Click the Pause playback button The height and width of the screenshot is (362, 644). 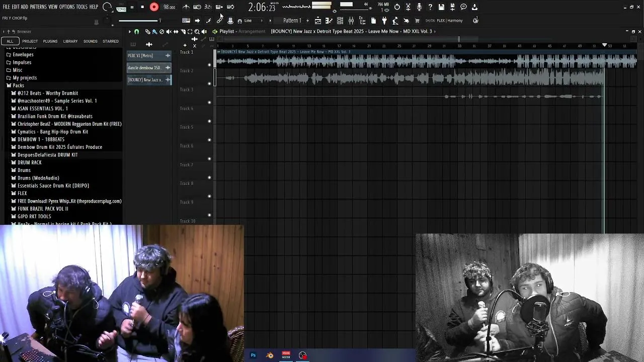point(132,7)
